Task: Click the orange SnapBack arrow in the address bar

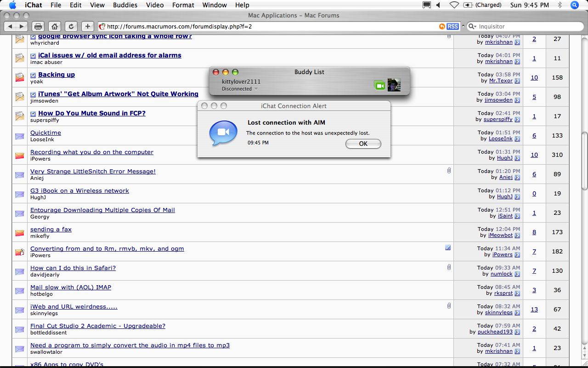Action: pos(442,27)
